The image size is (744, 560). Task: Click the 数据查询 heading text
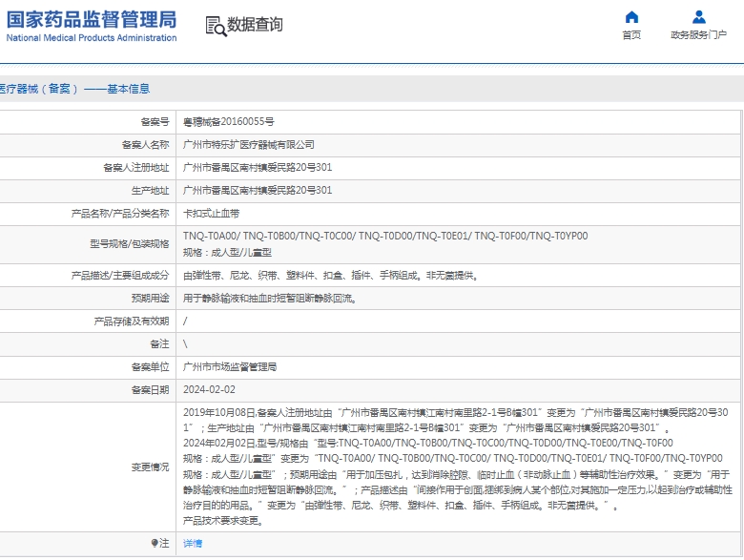[256, 24]
